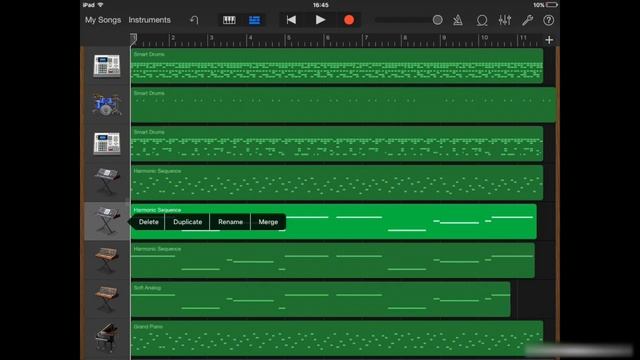The width and height of the screenshot is (640, 360).
Task: Toggle the metronome
Action: point(458,20)
